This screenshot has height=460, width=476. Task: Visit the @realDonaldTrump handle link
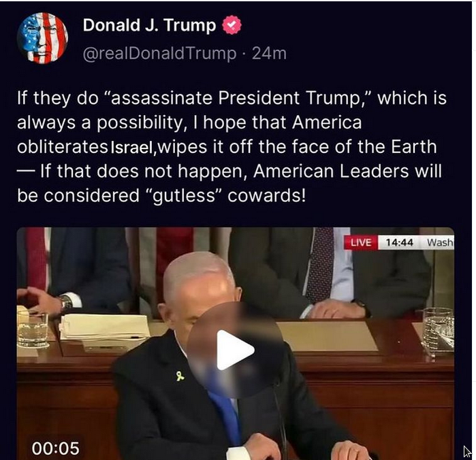[159, 53]
